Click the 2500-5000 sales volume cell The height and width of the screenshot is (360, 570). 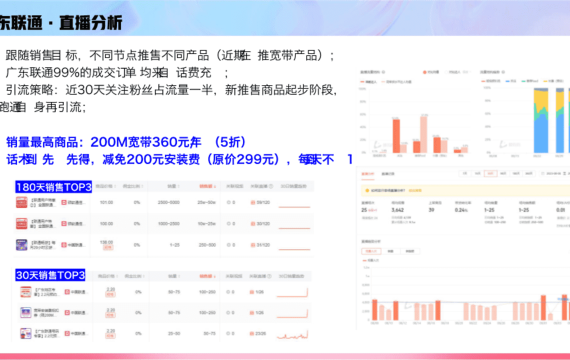click(169, 202)
